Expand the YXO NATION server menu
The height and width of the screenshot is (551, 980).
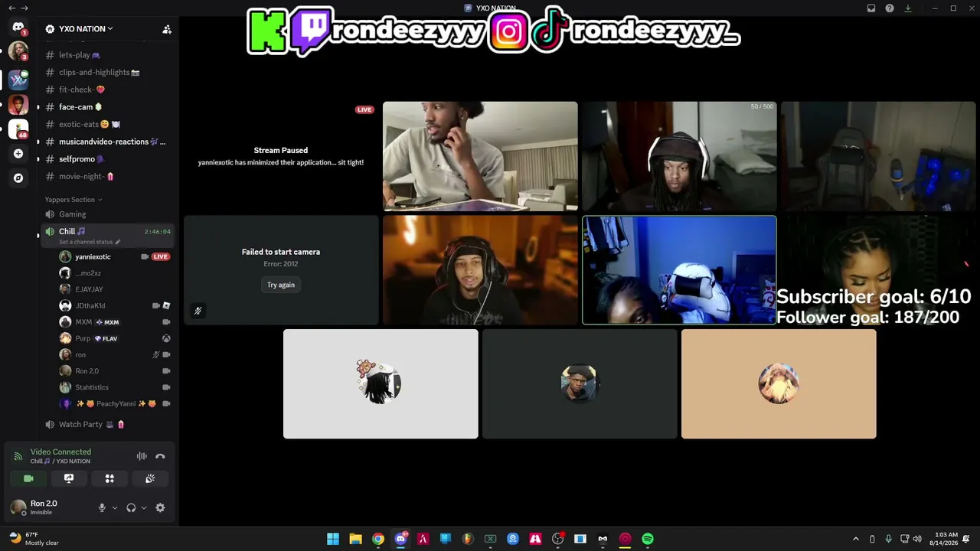[87, 29]
